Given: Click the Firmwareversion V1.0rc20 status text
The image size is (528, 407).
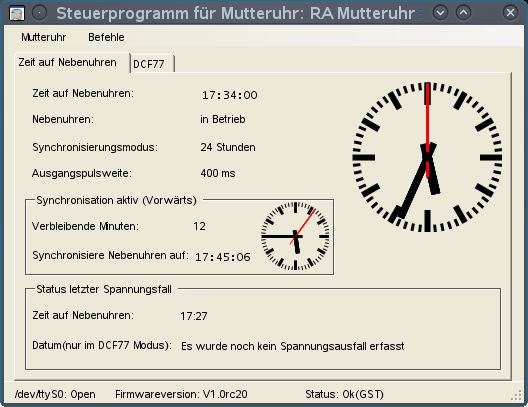Looking at the screenshot, I should pos(181,394).
